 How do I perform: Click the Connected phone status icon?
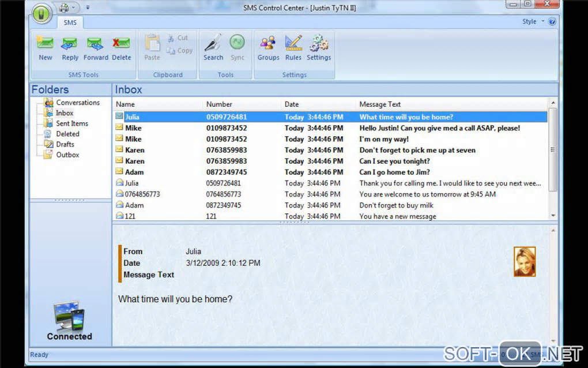pyautogui.click(x=69, y=316)
